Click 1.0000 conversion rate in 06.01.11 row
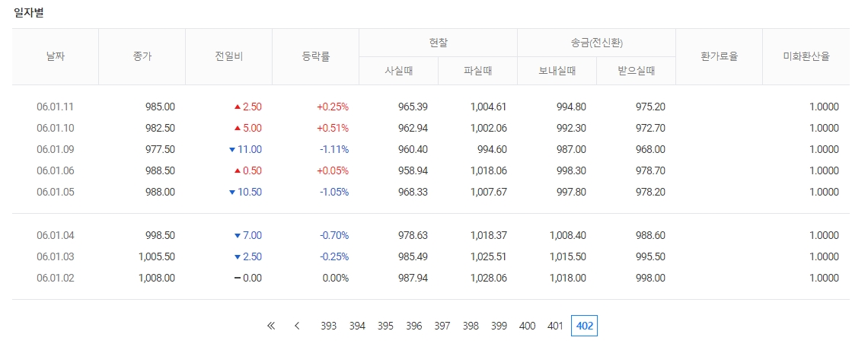The width and height of the screenshot is (868, 347). coord(825,107)
